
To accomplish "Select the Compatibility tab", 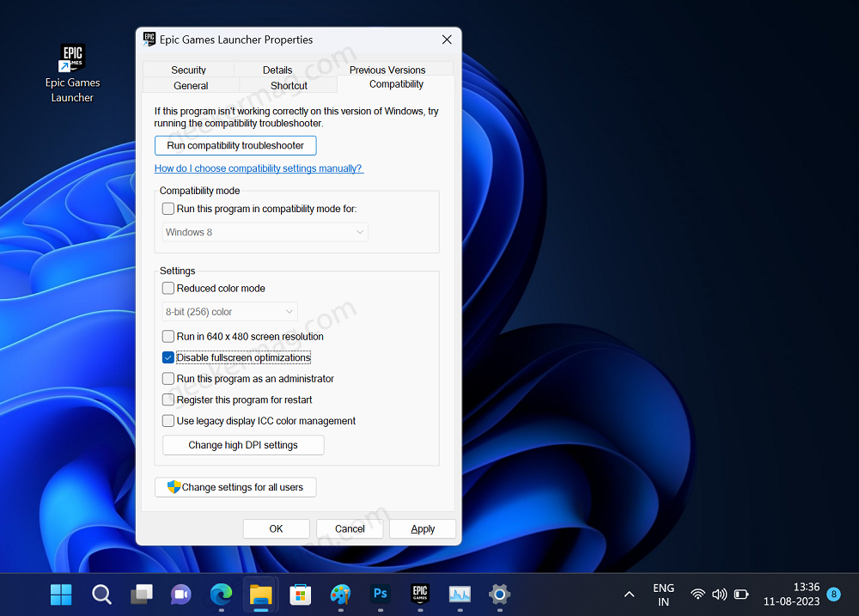I will pos(396,84).
